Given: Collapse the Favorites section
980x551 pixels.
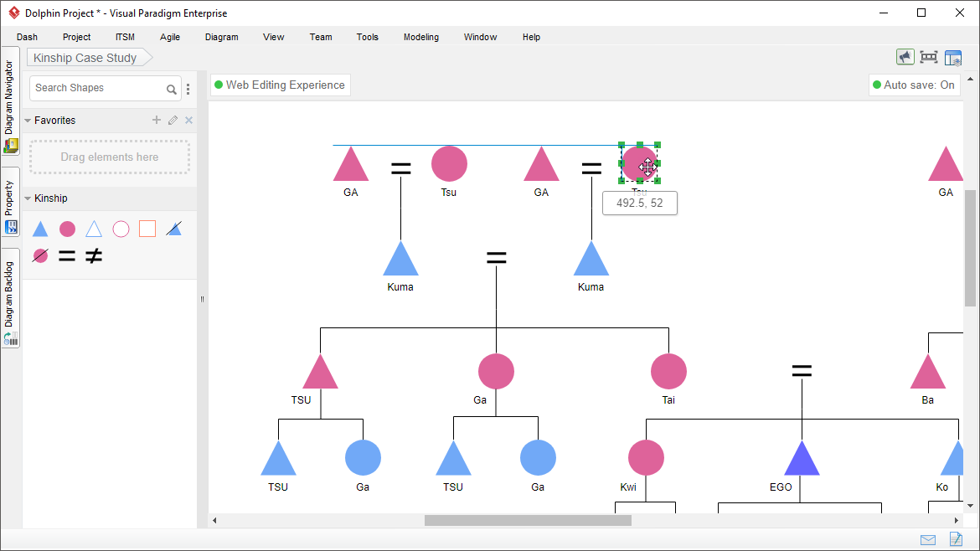Looking at the screenshot, I should click(28, 121).
